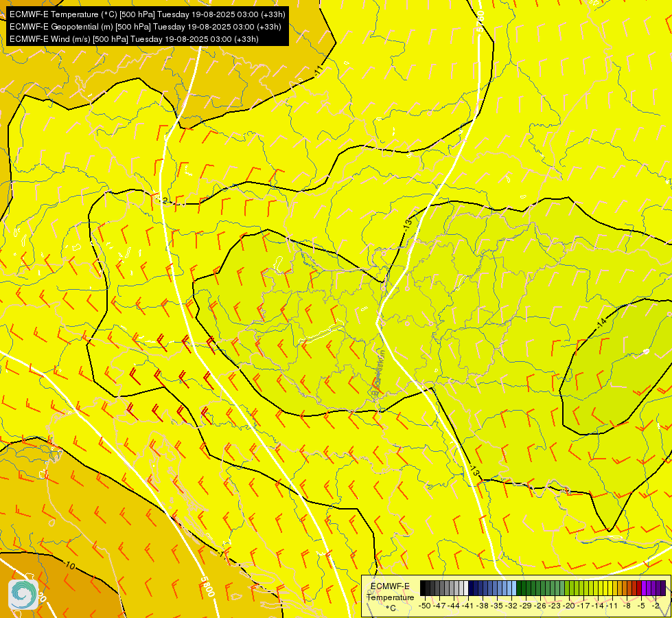Click the -44 legend tick value

[x=454, y=606]
